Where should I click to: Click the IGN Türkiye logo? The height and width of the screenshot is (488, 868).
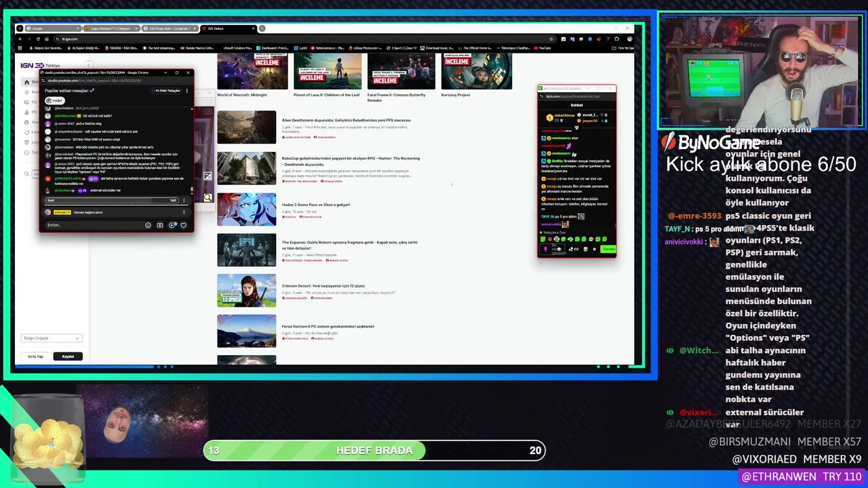point(40,65)
